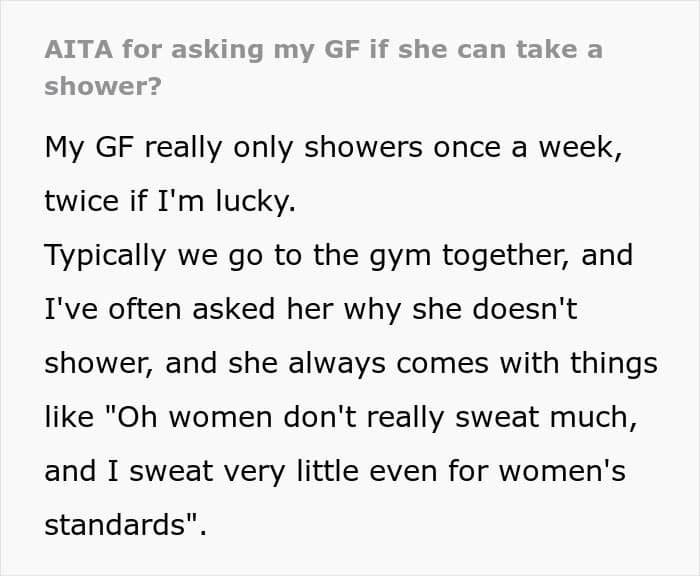
Task: Click the word "gym" in the body text
Action: pos(400,257)
